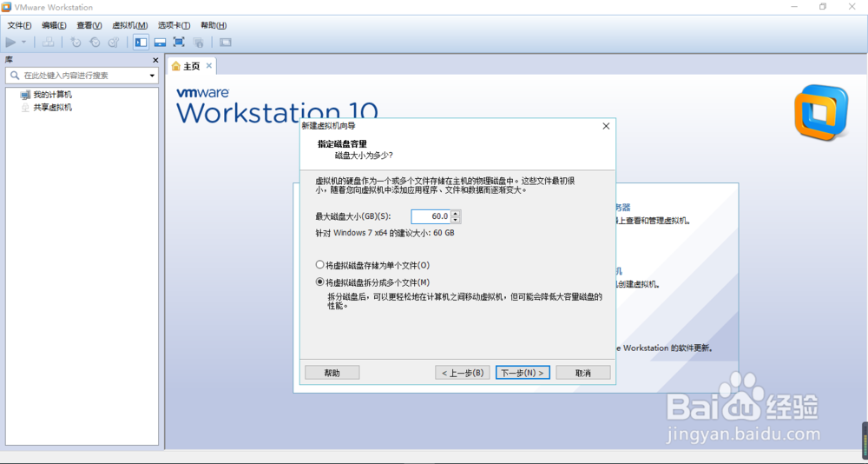
Task: Click the console view icon in toolbar
Action: 226,42
